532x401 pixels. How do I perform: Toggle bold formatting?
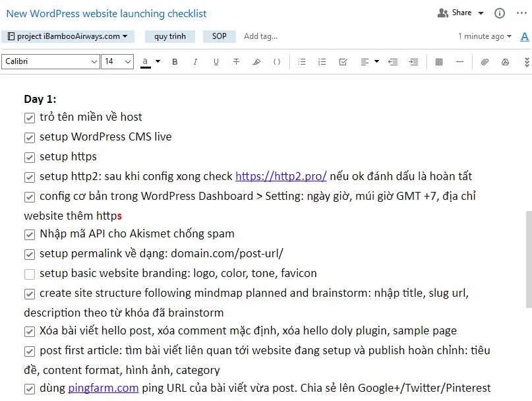click(175, 62)
